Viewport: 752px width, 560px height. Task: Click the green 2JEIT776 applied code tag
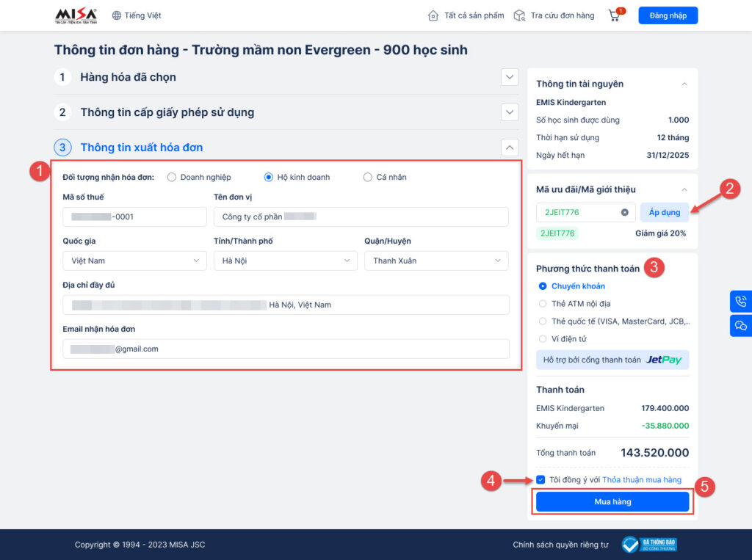coord(557,233)
